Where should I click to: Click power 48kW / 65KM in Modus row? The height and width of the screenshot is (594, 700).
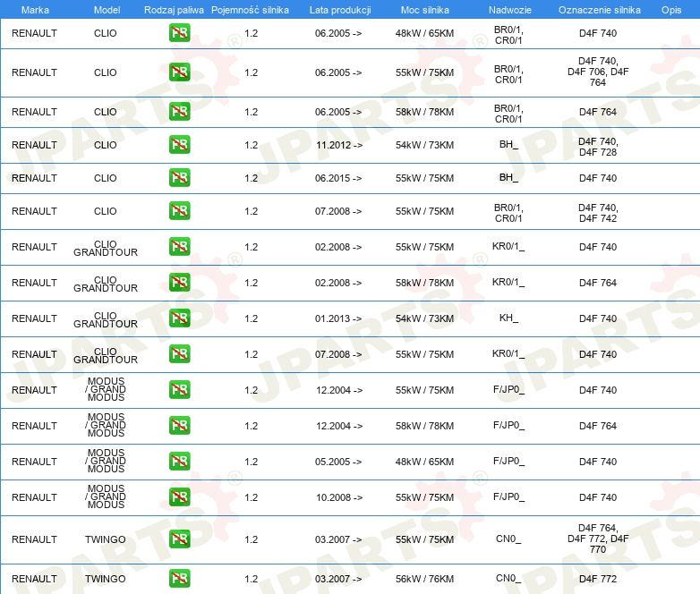[424, 462]
